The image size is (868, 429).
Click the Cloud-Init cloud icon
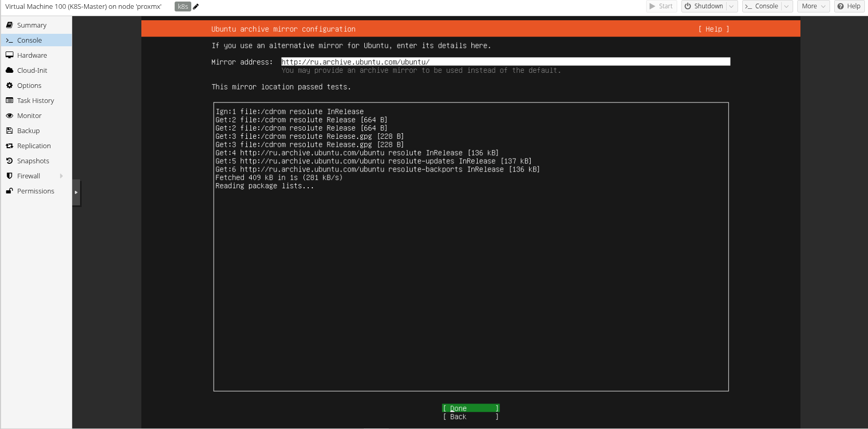point(9,70)
